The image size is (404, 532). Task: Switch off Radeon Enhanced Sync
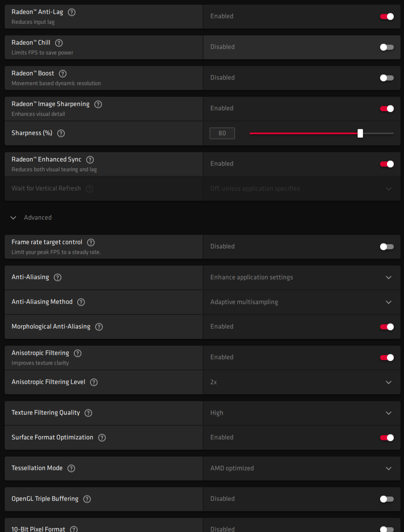pos(387,164)
